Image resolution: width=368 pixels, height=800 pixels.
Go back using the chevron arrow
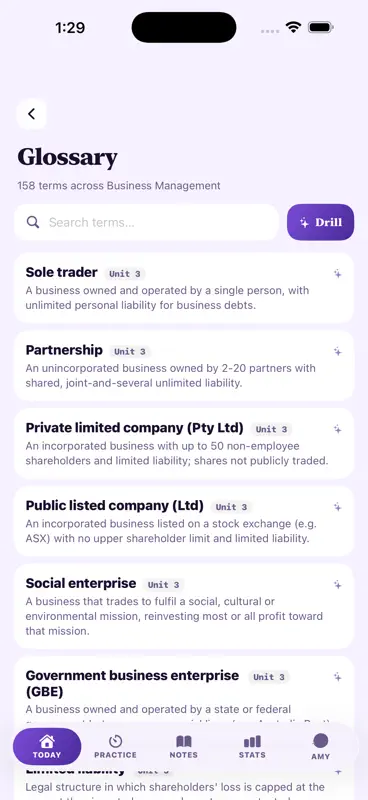(x=32, y=114)
